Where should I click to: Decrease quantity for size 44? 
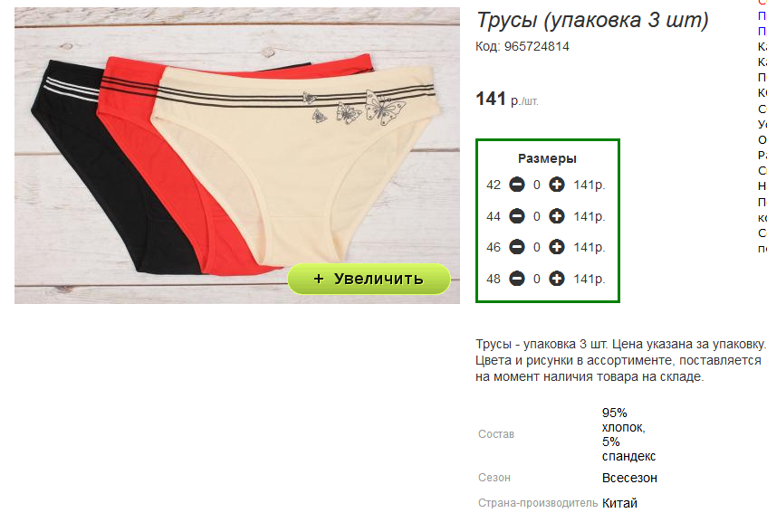coord(516,216)
